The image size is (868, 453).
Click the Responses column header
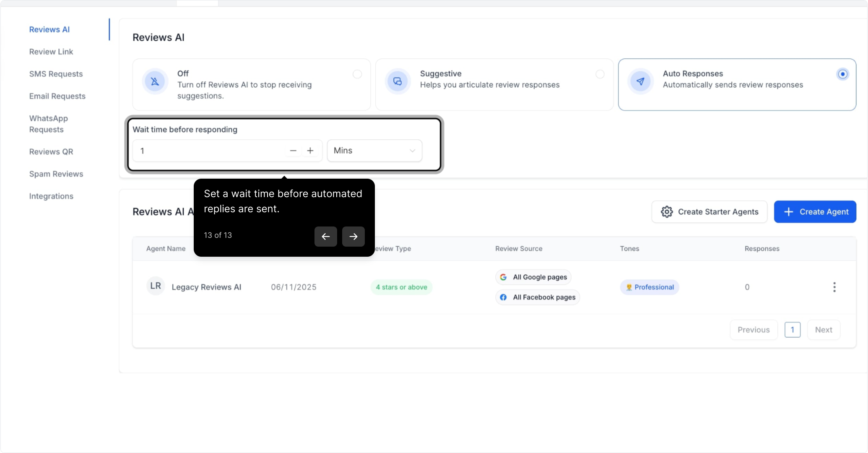tap(762, 249)
